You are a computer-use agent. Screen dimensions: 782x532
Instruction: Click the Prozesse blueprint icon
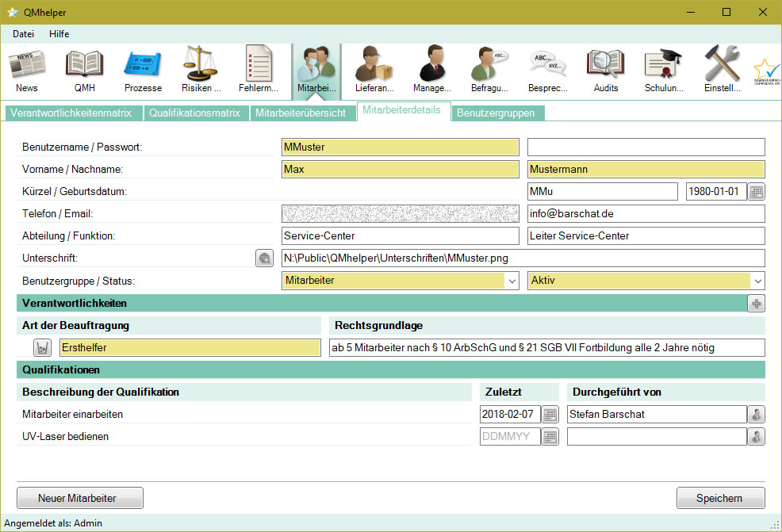click(x=143, y=70)
